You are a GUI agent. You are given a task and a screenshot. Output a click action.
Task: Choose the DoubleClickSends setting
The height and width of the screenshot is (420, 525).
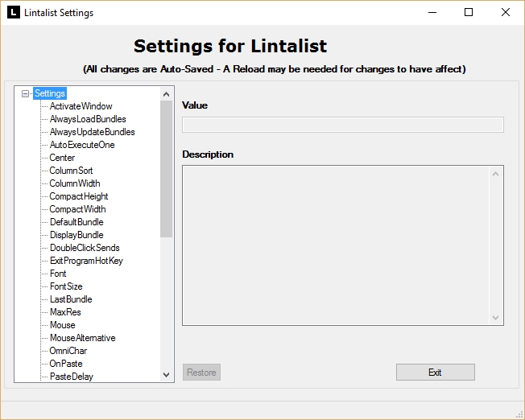[85, 248]
